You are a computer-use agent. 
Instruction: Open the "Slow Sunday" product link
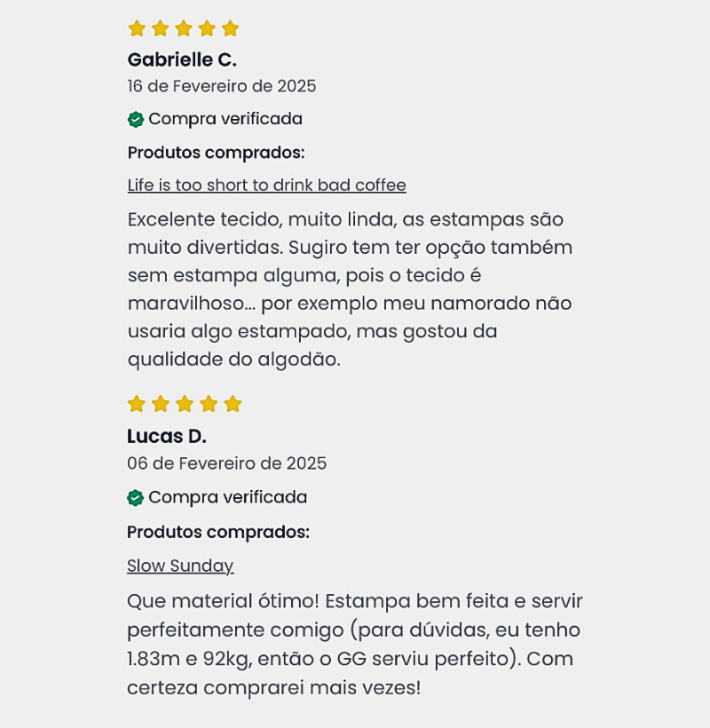pyautogui.click(x=180, y=566)
